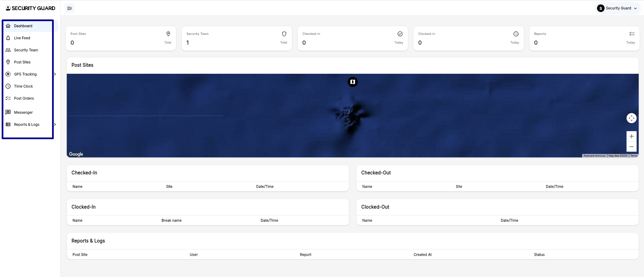Click the check-circle icon on Checked-in card

(400, 34)
